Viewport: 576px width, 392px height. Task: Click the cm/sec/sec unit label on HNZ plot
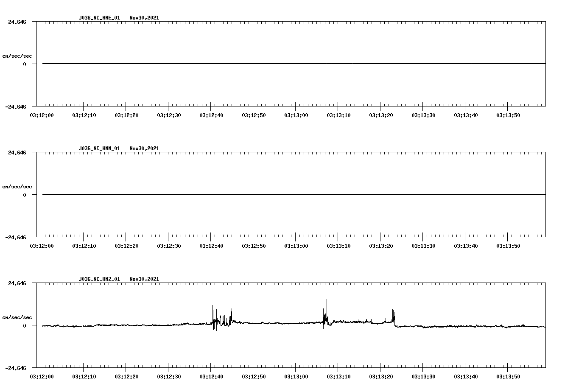pyautogui.click(x=17, y=317)
